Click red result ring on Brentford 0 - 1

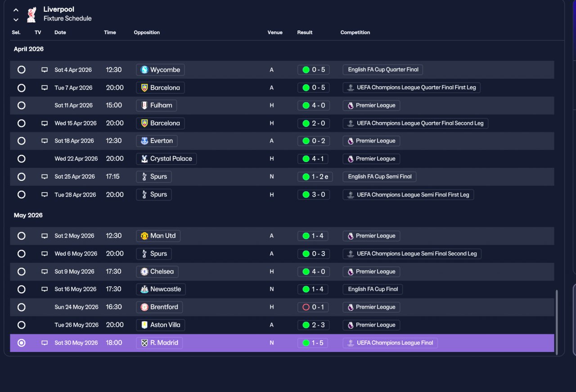[x=306, y=307]
